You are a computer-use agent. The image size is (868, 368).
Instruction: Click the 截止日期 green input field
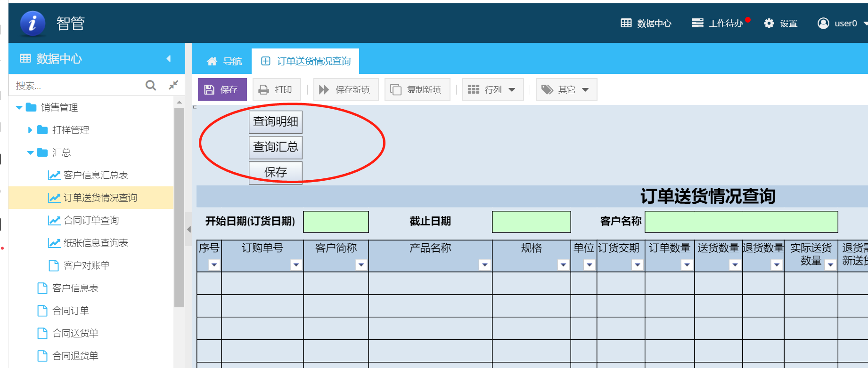[532, 222]
